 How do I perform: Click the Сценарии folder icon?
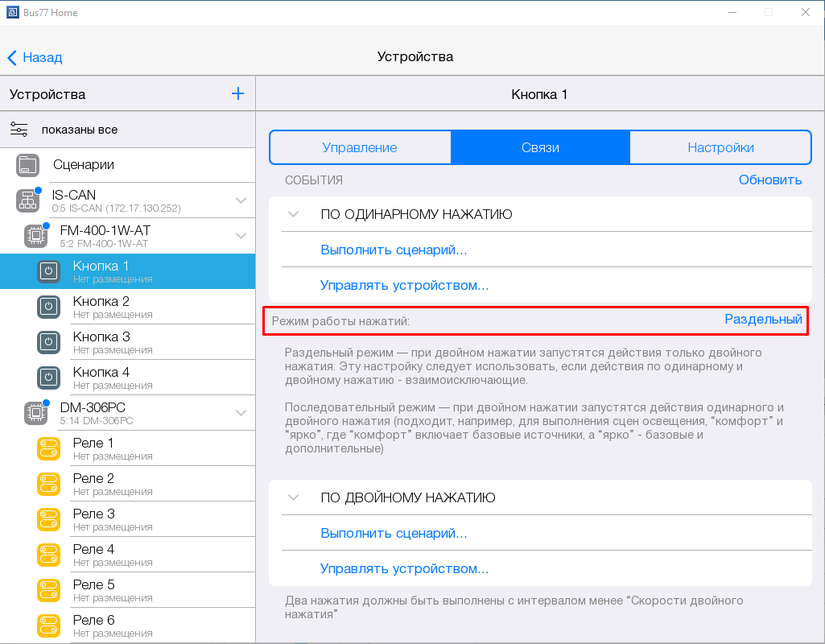tap(28, 165)
